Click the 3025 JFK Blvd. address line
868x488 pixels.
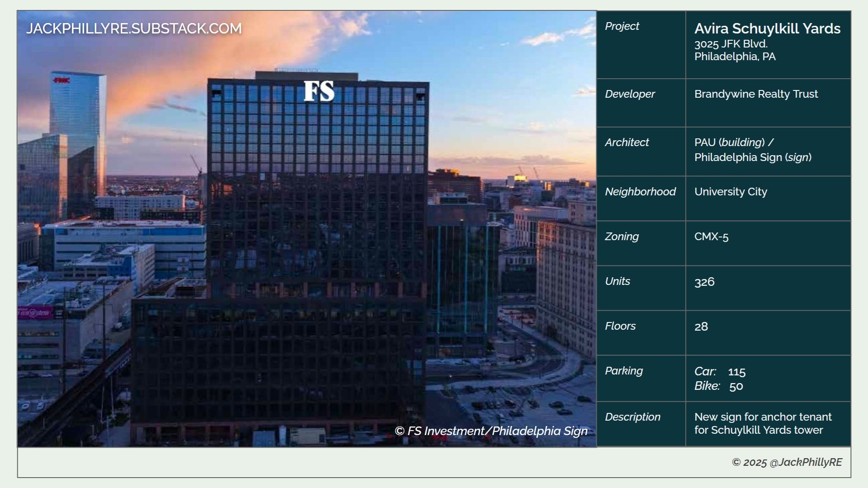[731, 44]
